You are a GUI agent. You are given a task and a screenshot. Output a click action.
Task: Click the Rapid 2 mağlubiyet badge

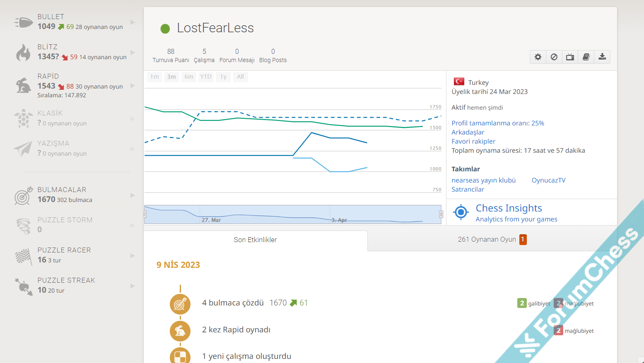click(574, 331)
